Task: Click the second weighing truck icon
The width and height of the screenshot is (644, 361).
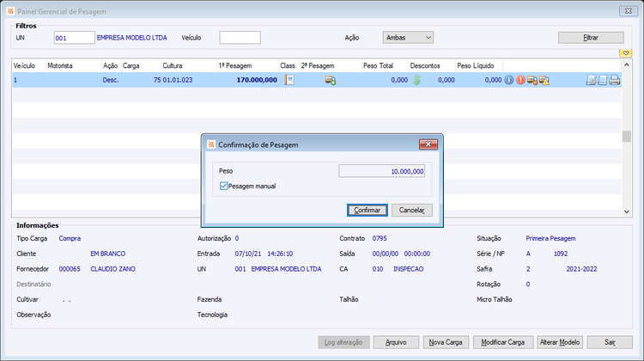Action: click(x=331, y=80)
